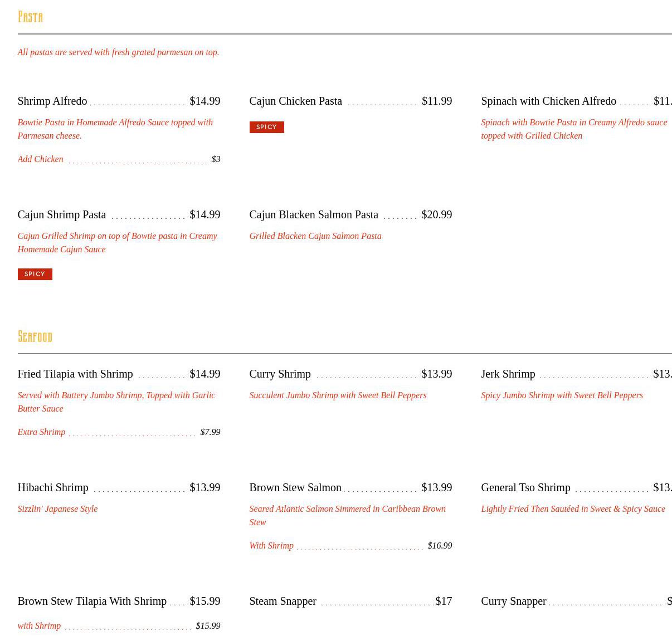
Task: Select the Fried Tilapia with Shrimp title
Action: [75, 374]
